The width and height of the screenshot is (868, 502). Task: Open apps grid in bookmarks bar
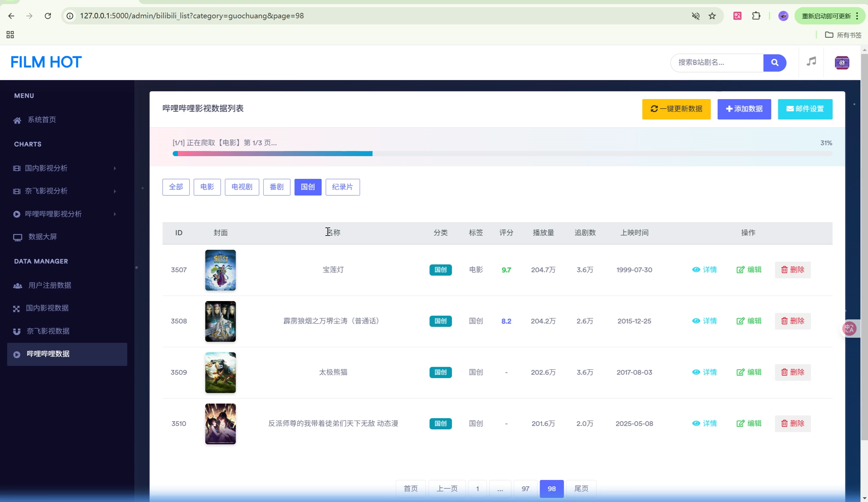pos(10,35)
